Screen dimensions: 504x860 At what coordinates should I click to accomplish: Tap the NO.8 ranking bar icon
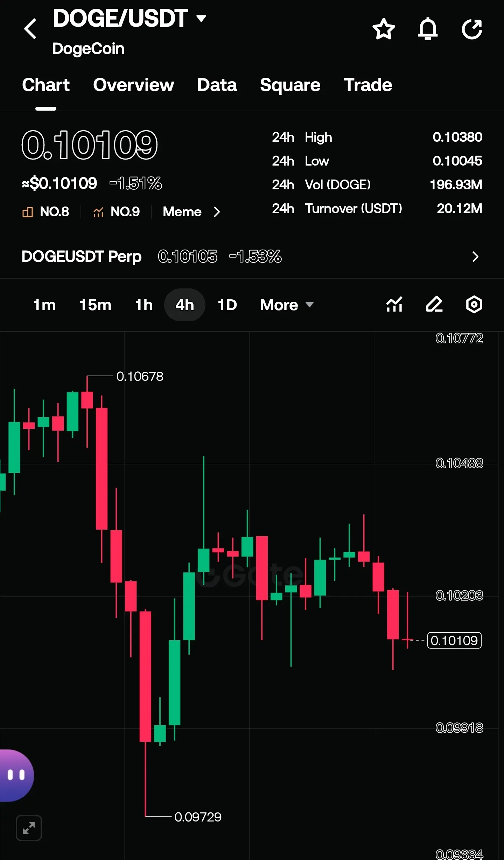28,212
